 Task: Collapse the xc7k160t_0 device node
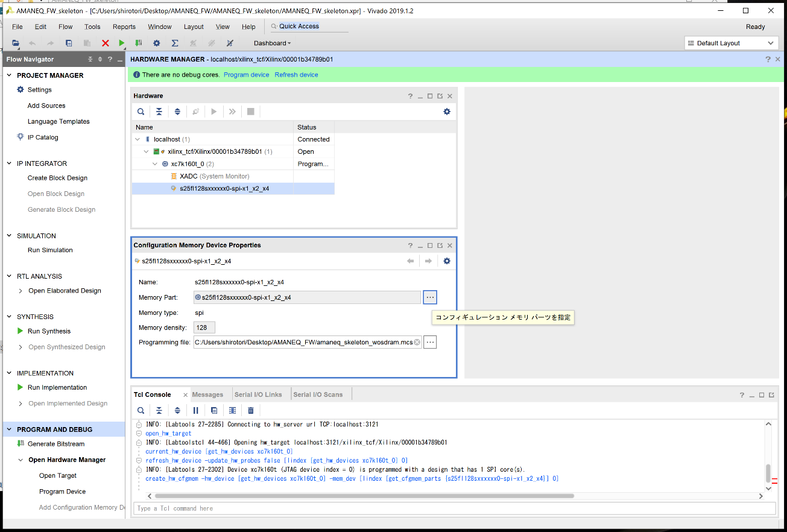[155, 164]
